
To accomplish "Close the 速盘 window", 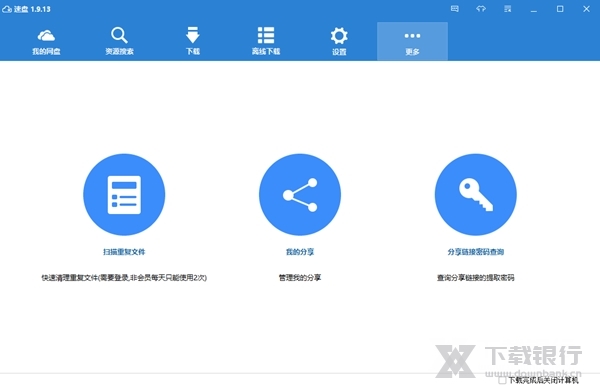I will point(586,9).
